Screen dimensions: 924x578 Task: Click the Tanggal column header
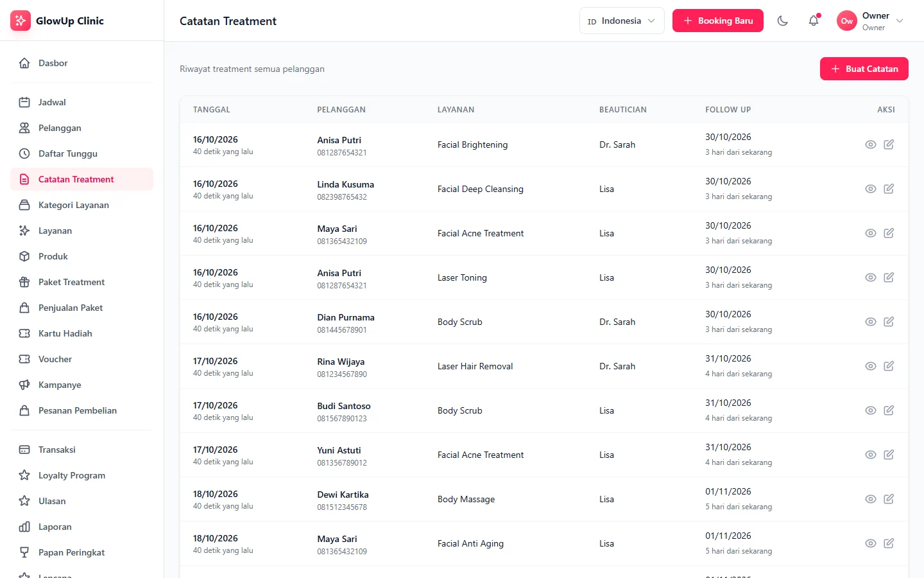pyautogui.click(x=212, y=110)
